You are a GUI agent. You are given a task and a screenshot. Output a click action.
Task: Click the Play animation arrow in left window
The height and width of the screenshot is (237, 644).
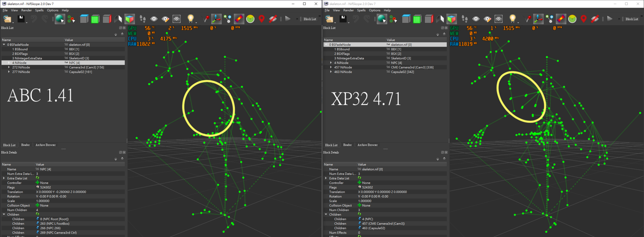pos(288,19)
